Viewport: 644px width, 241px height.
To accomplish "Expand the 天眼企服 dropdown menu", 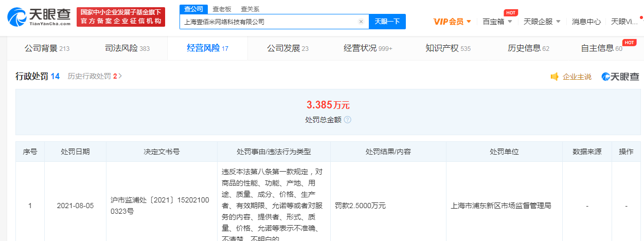I will 542,22.
